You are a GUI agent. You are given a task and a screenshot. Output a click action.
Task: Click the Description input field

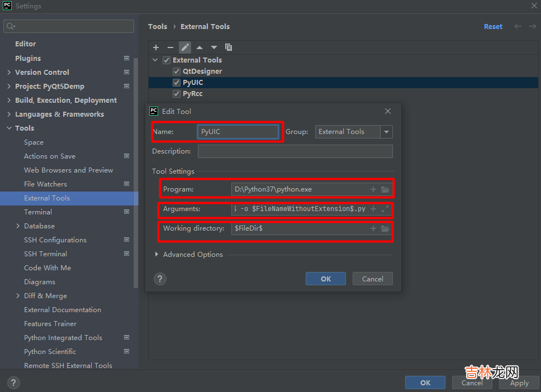click(x=295, y=151)
